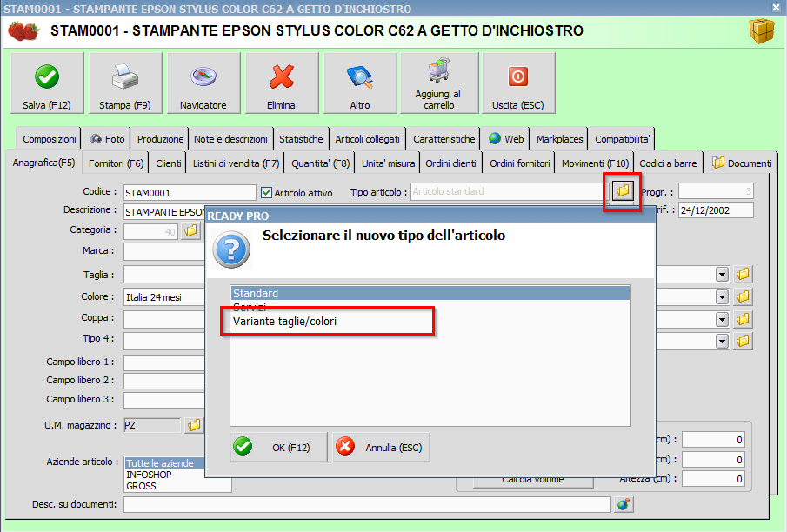Select the Anagrafica(F5) tab
Screen dimensions: 787x532
43,163
